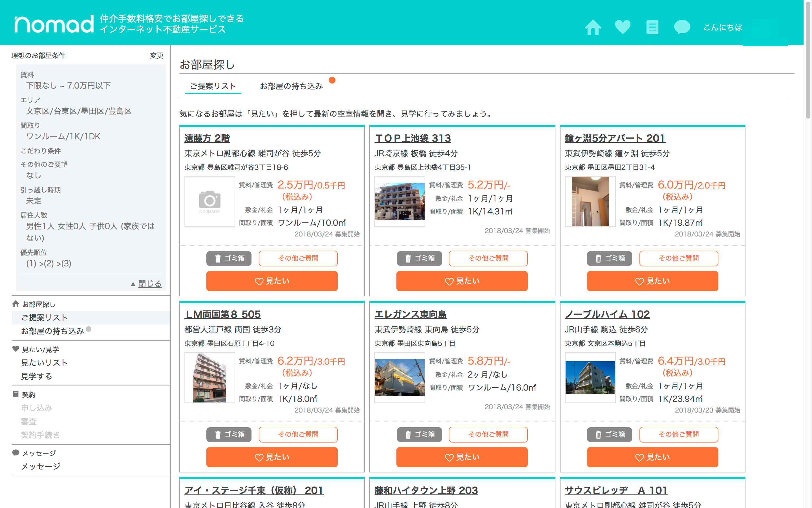Open 遠藤方 2階 listing title

point(207,138)
